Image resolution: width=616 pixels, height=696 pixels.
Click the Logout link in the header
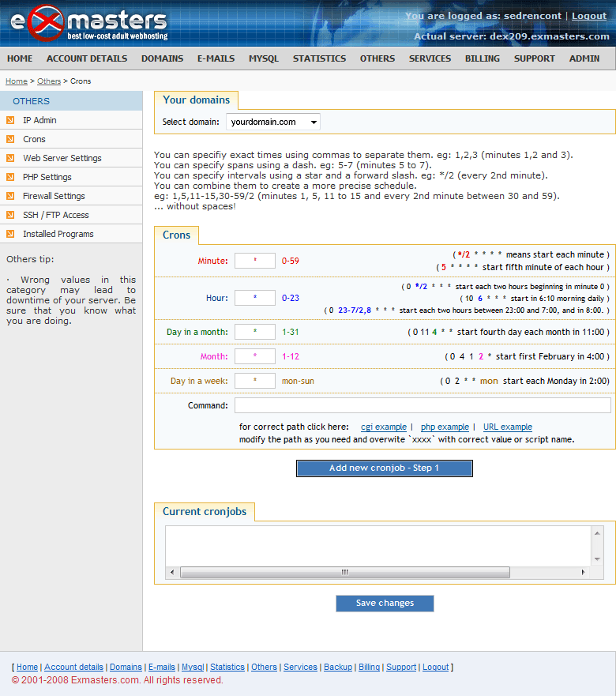pos(589,16)
